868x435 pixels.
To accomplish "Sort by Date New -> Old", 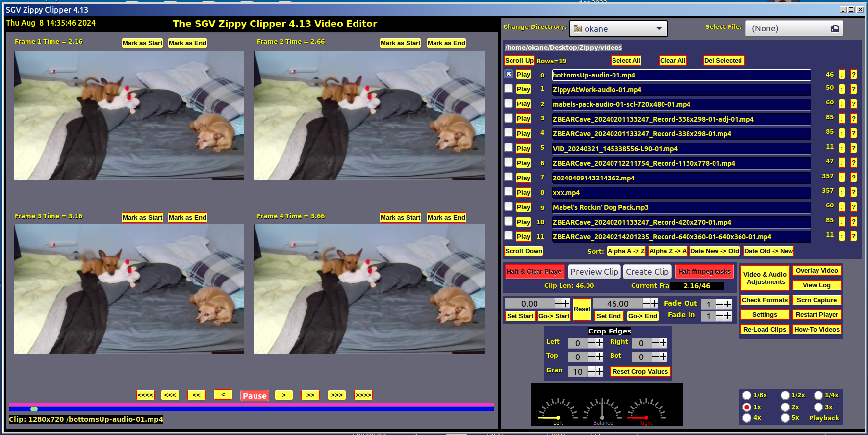I will click(715, 251).
